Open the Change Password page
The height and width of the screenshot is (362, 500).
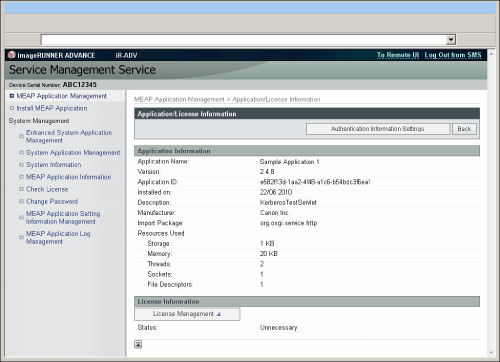coord(52,202)
